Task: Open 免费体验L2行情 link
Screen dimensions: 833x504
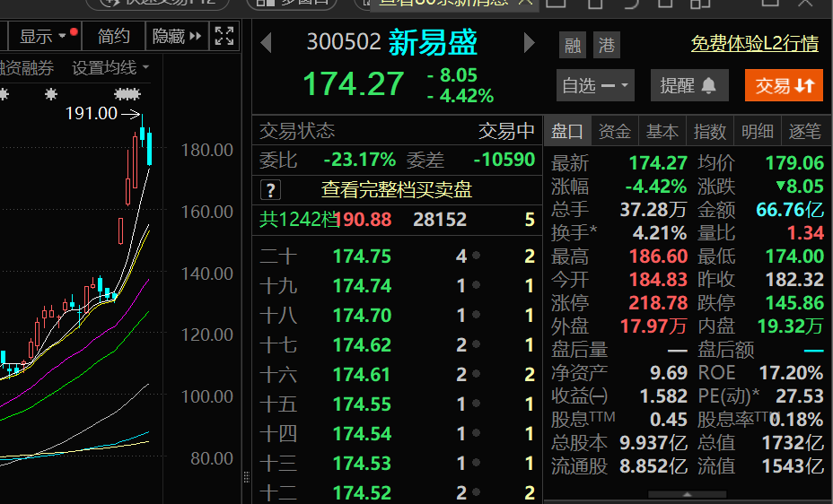Action: (x=754, y=44)
